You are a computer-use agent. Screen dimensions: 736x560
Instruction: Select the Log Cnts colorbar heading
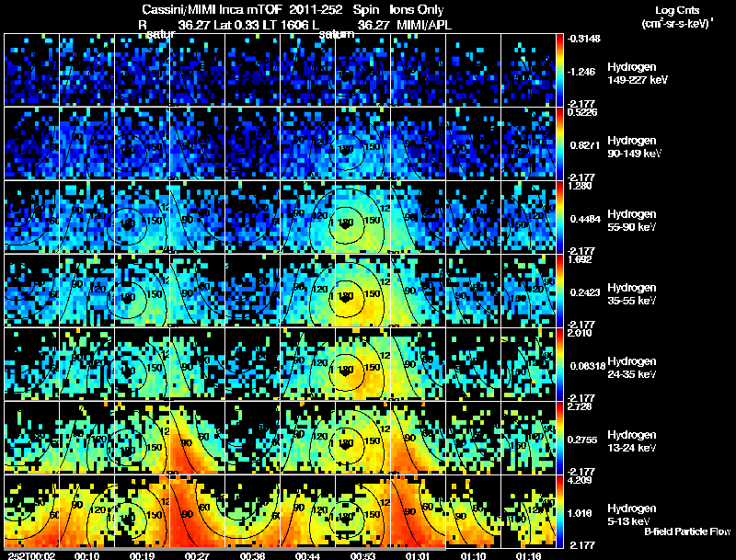click(x=677, y=10)
